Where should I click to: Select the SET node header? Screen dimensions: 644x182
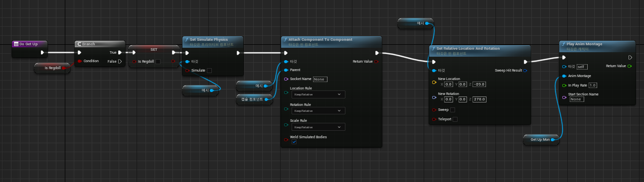(x=154, y=49)
